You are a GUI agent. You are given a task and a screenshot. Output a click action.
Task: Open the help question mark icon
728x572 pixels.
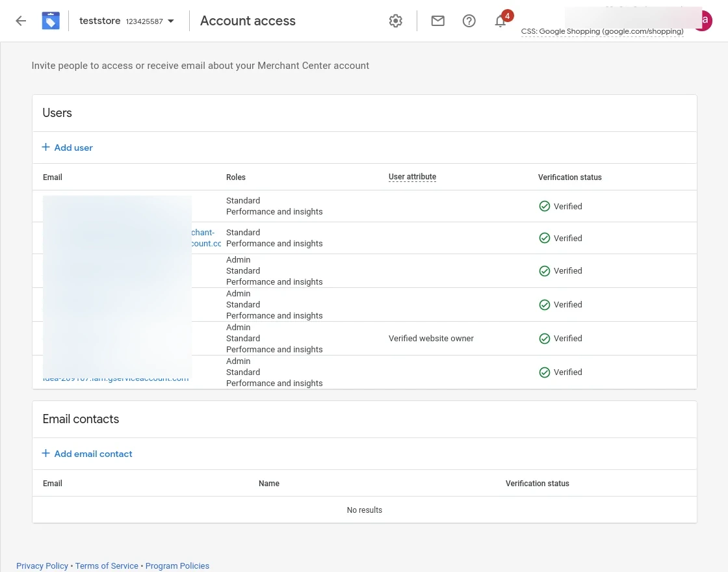(x=469, y=21)
